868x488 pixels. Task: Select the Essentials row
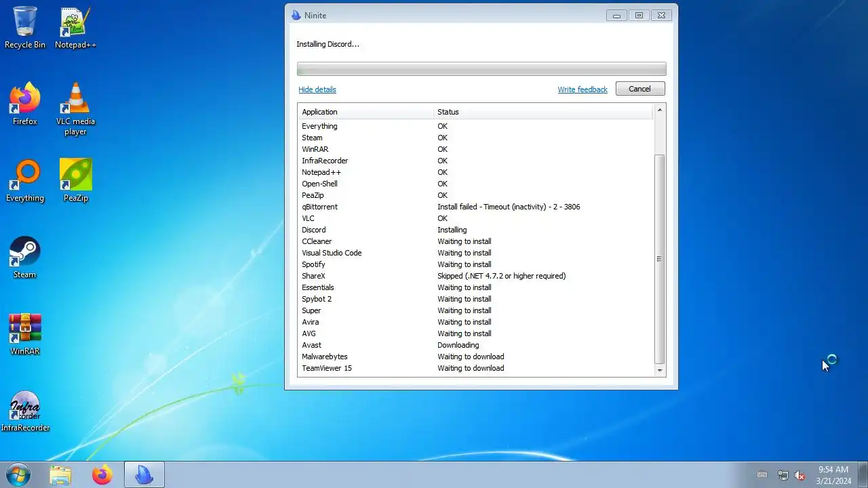475,287
